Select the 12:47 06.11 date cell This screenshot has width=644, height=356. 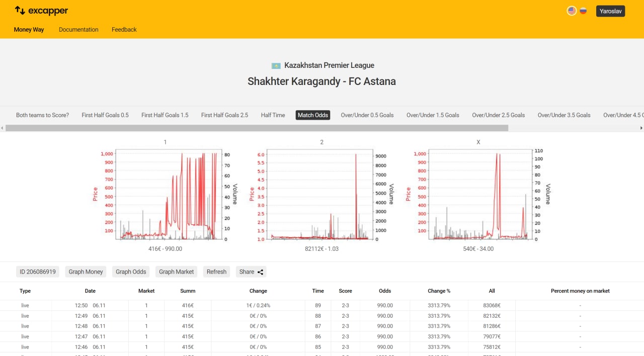(x=90, y=337)
